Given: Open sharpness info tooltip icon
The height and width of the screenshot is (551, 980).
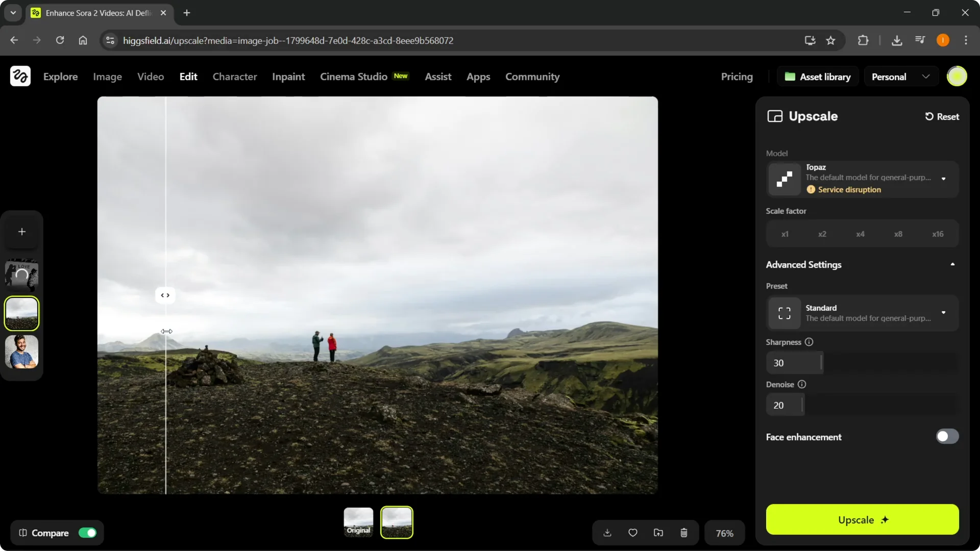Looking at the screenshot, I should (x=809, y=342).
